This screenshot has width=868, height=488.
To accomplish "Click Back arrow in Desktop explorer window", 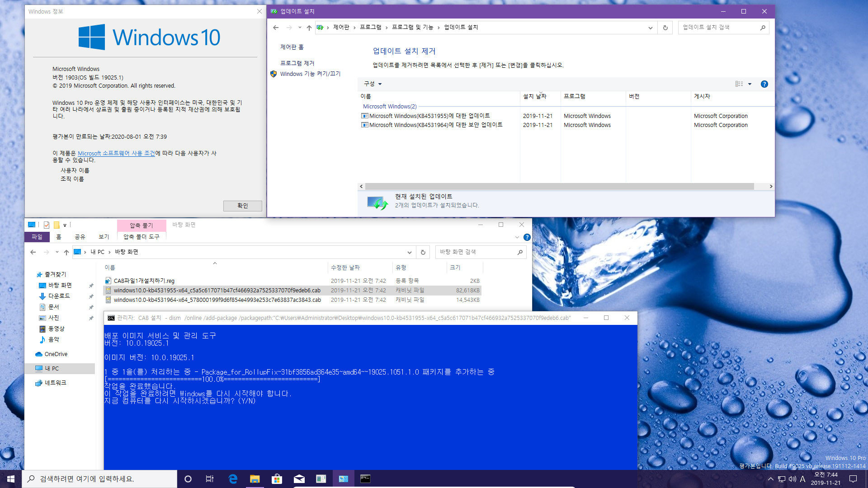I will (33, 252).
